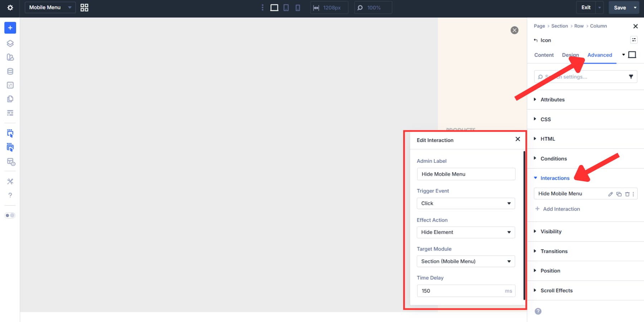Duplicate the Hide Mobile Menu interaction
Image resolution: width=644 pixels, height=322 pixels.
point(619,194)
